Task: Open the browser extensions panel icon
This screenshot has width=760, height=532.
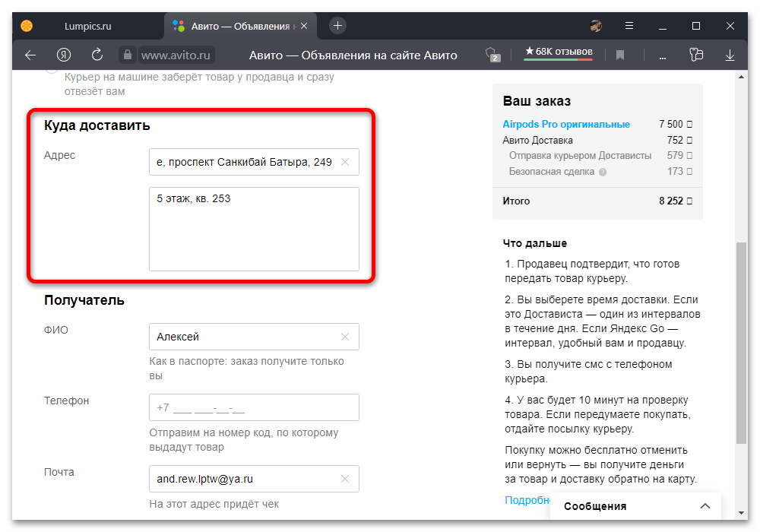Action: [x=696, y=55]
